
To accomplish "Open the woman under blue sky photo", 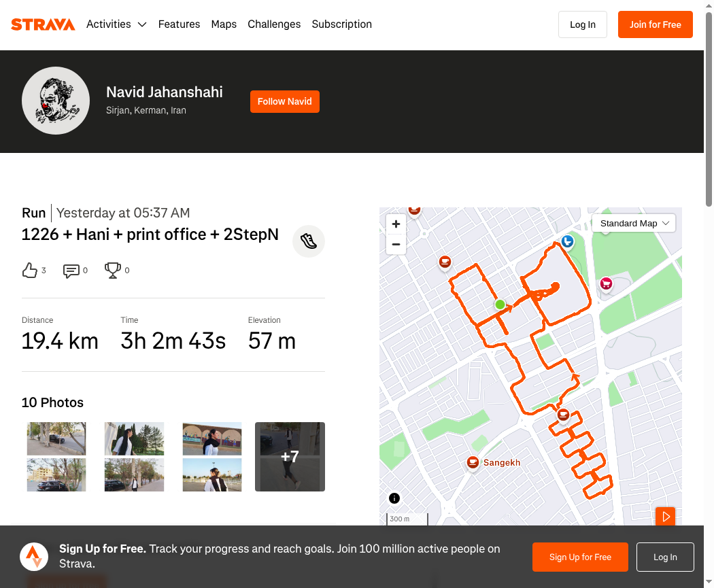I will [x=212, y=474].
